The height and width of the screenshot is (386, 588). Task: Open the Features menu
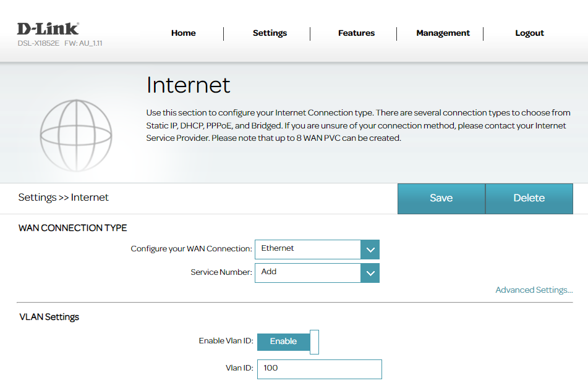(356, 33)
